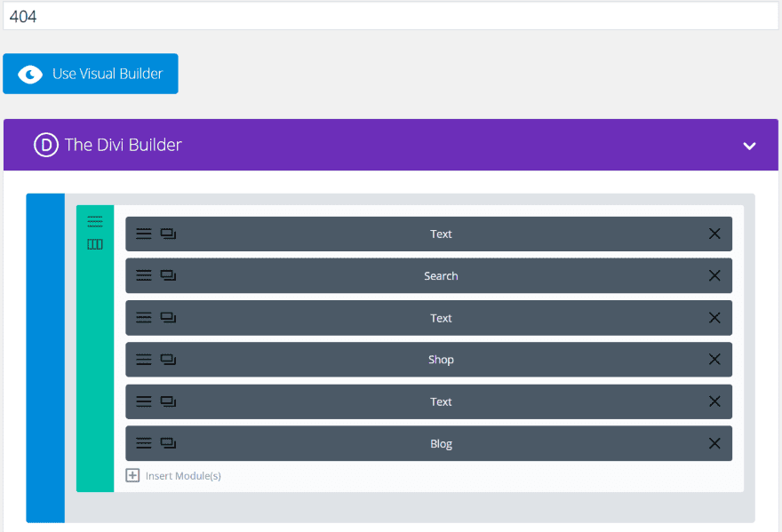Click the Divi logo in builder header

(x=45, y=145)
